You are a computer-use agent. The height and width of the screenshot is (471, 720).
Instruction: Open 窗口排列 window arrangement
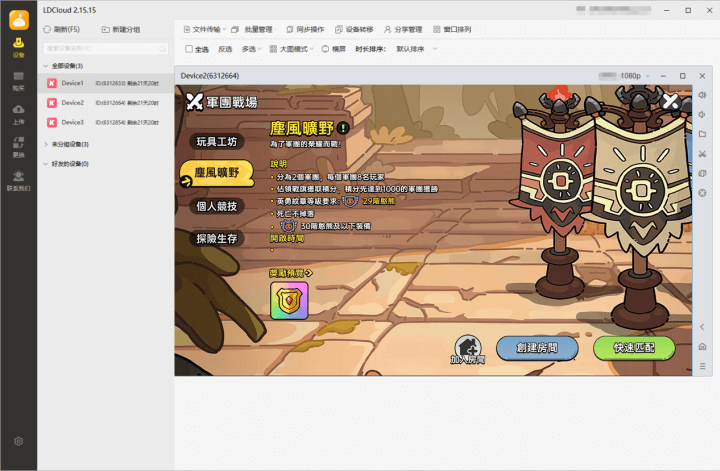coord(452,29)
